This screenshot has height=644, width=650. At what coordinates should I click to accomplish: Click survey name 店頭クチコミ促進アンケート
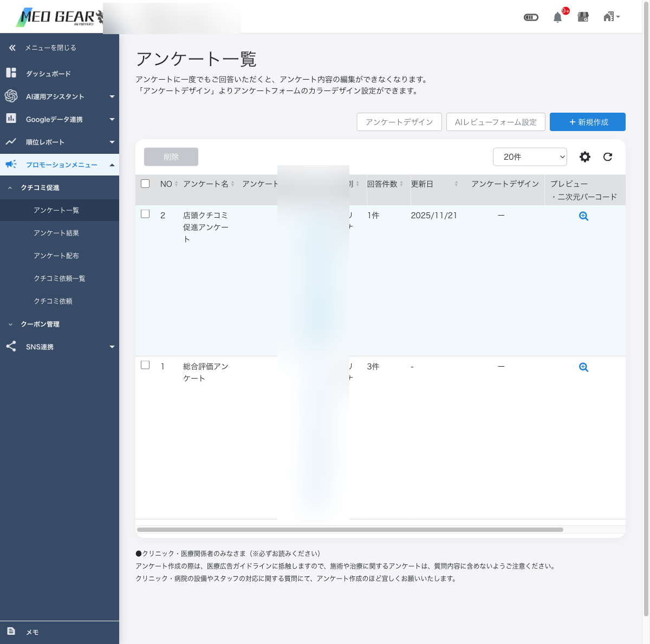(206, 227)
